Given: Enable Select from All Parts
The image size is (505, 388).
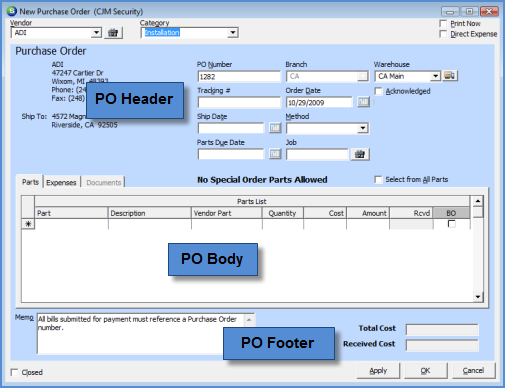Looking at the screenshot, I should click(x=378, y=180).
